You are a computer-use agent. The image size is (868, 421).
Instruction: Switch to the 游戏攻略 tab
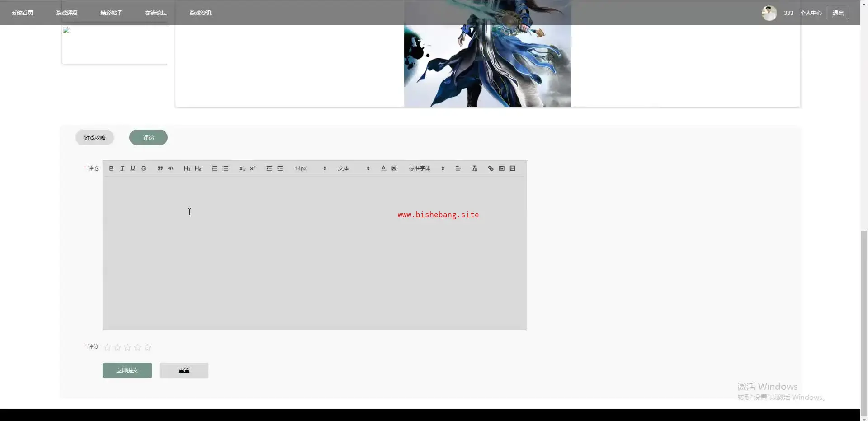[x=94, y=137]
